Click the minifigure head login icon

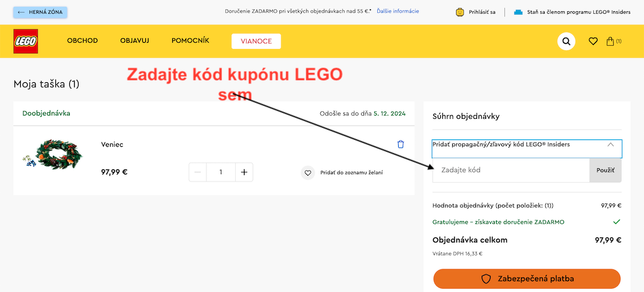460,12
